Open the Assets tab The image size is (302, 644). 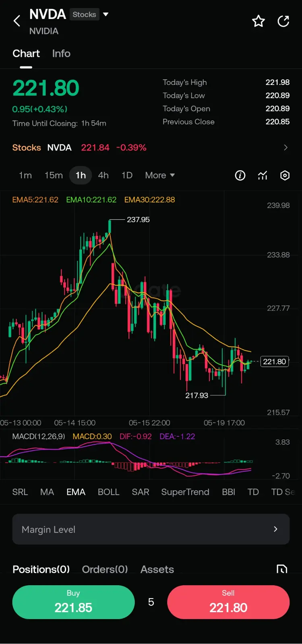(157, 569)
